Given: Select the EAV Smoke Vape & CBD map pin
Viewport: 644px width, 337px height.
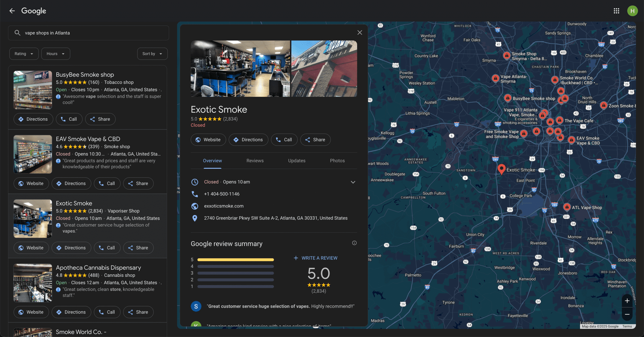Looking at the screenshot, I should click(571, 140).
